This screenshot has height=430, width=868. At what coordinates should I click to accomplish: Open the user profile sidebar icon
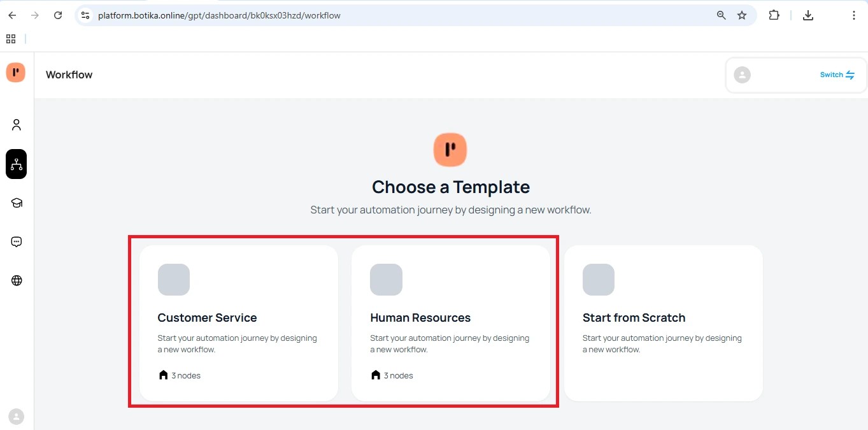(x=17, y=125)
